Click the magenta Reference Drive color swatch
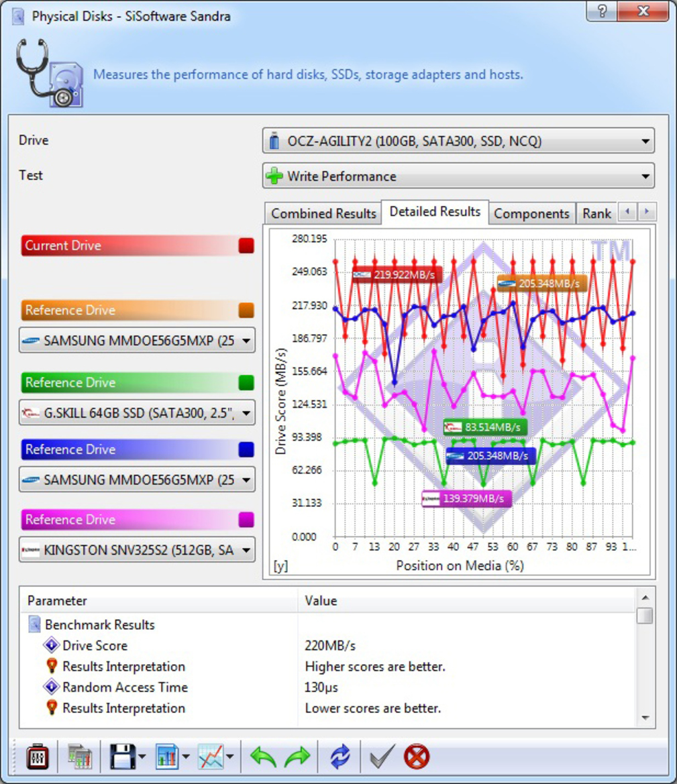This screenshot has height=784, width=677. click(x=246, y=520)
